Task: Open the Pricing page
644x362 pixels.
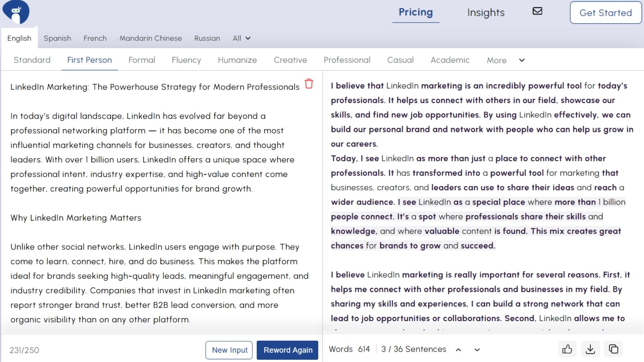Action: (416, 12)
